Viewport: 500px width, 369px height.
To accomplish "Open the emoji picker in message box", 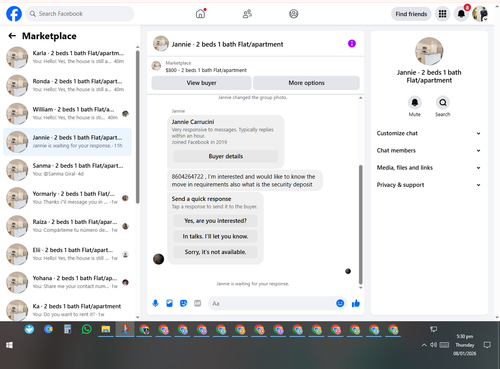I will (340, 303).
